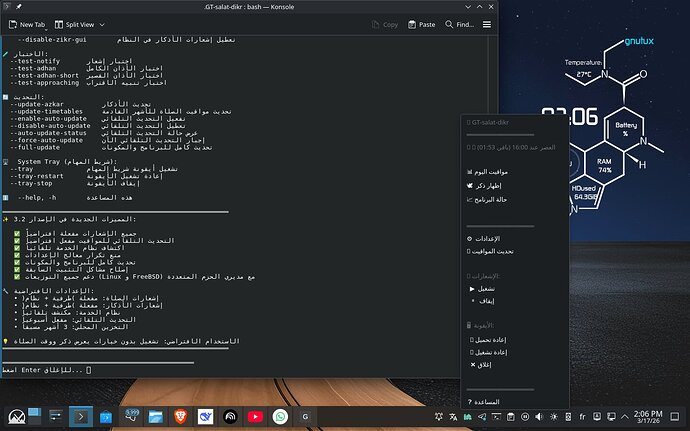Click the --disable-zikr-gui text in terminal
The image size is (690, 431).
coord(52,40)
